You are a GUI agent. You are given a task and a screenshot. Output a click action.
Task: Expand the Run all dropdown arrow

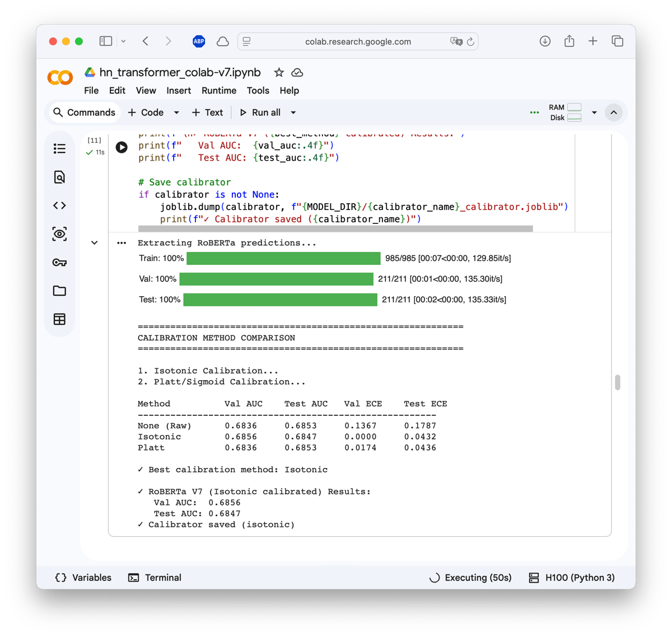293,112
